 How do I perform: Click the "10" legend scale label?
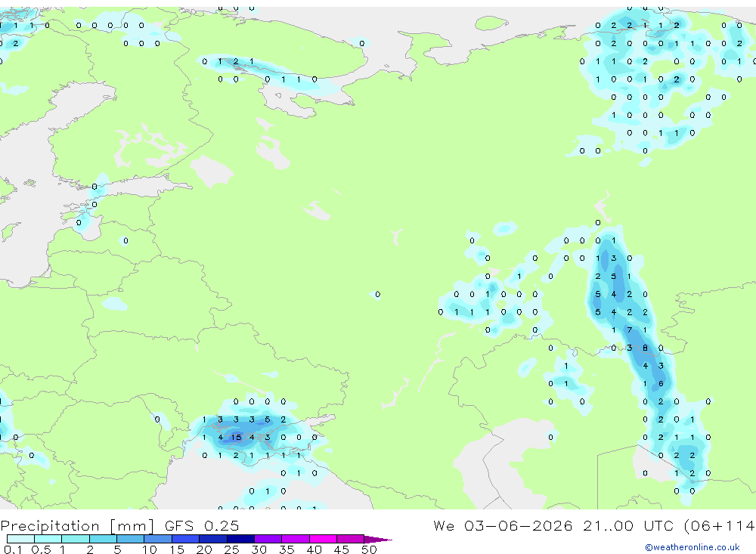[x=150, y=549]
